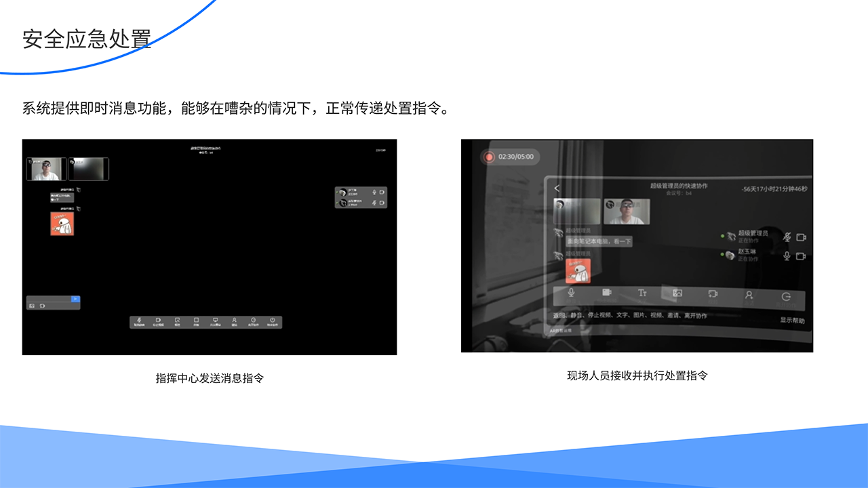The image size is (868, 488).
Task: Click the end session power icon
Action: [273, 320]
